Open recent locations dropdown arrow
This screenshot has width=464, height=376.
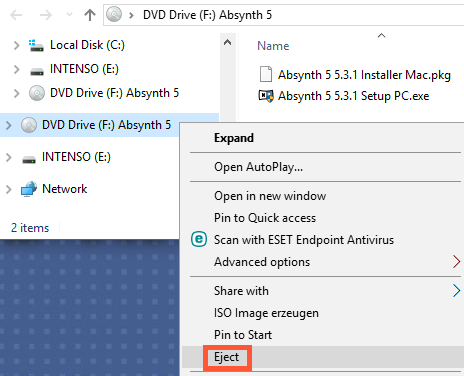[x=69, y=15]
